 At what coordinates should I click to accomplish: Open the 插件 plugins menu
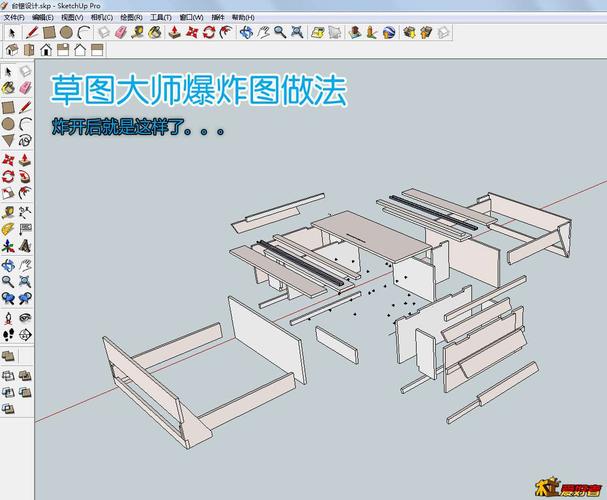(218, 17)
